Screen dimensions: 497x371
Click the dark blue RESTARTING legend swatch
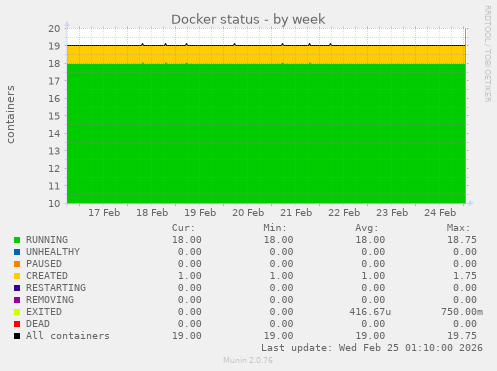click(x=17, y=288)
